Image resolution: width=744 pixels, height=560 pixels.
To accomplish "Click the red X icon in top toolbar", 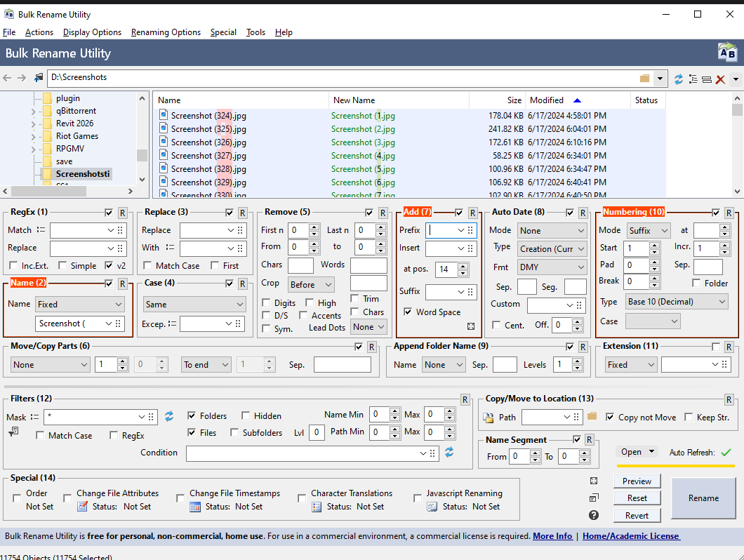I will [720, 79].
